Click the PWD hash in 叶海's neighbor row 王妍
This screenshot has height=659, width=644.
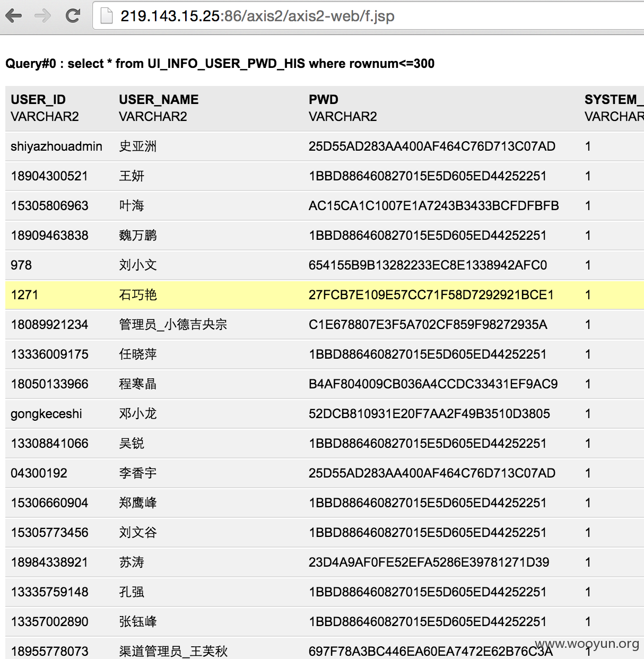coord(428,176)
